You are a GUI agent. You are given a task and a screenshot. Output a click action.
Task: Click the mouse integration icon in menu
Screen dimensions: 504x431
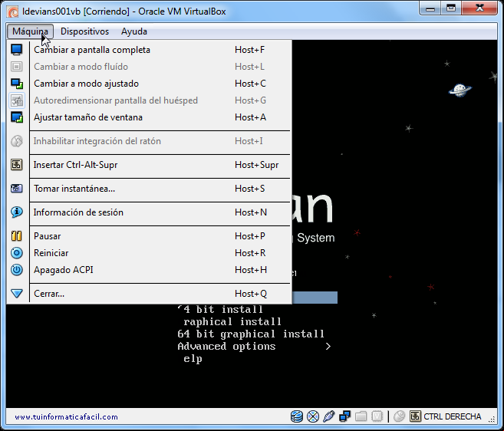(x=17, y=141)
